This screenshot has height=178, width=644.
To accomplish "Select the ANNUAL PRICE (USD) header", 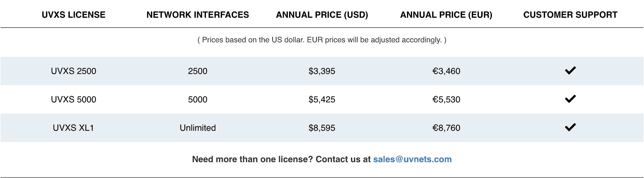I will [322, 15].
